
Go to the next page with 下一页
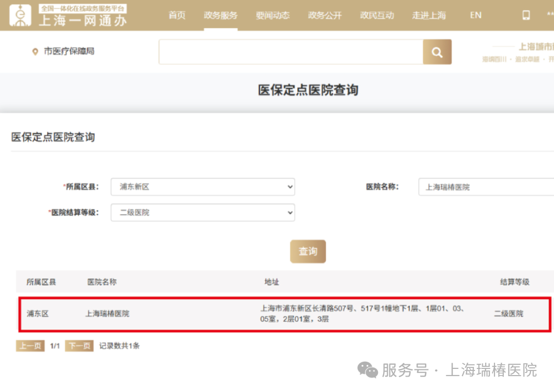[x=78, y=346]
